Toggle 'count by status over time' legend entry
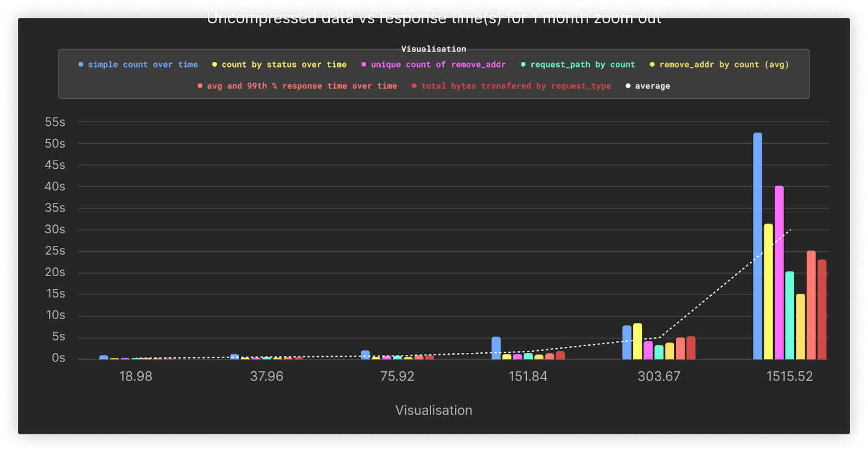 [x=279, y=65]
